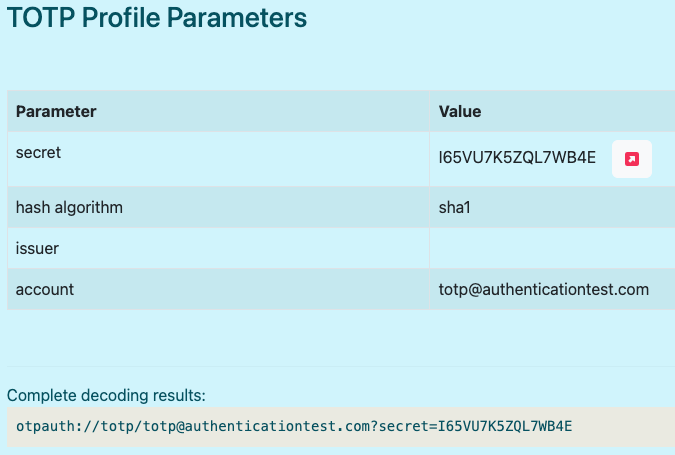The image size is (675, 455).
Task: Select the account row label
Action: [x=45, y=289]
